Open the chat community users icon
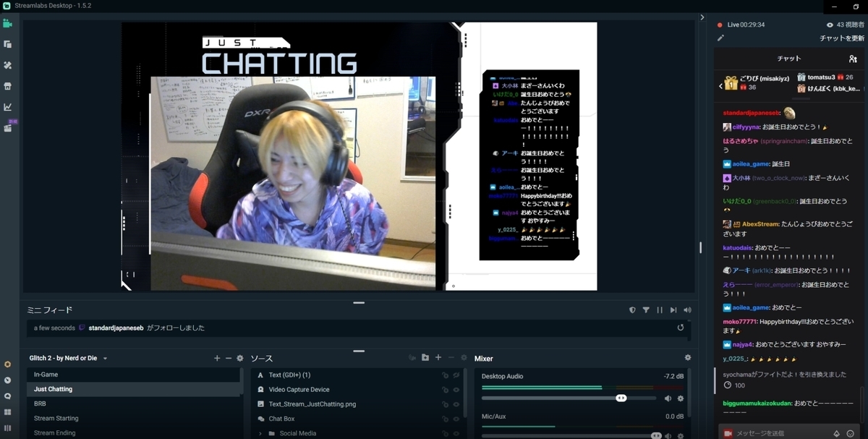 point(853,59)
